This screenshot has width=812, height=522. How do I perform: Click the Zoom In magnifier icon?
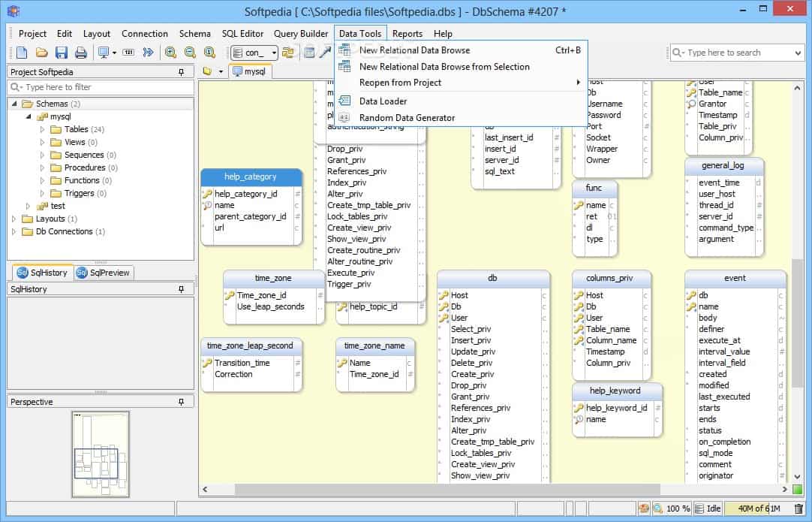170,53
